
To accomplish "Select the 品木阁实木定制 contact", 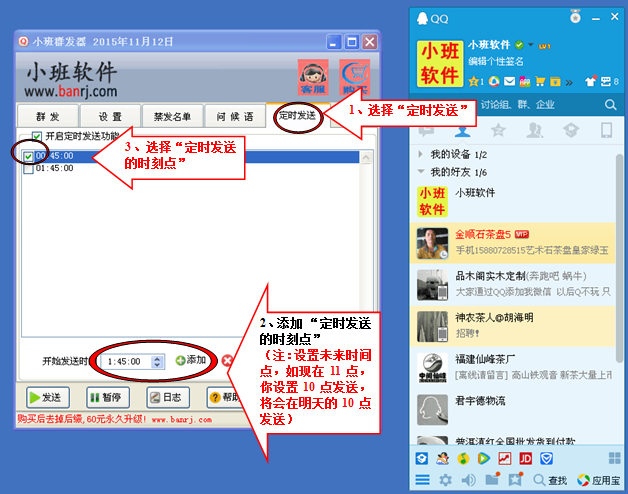I will tap(513, 284).
